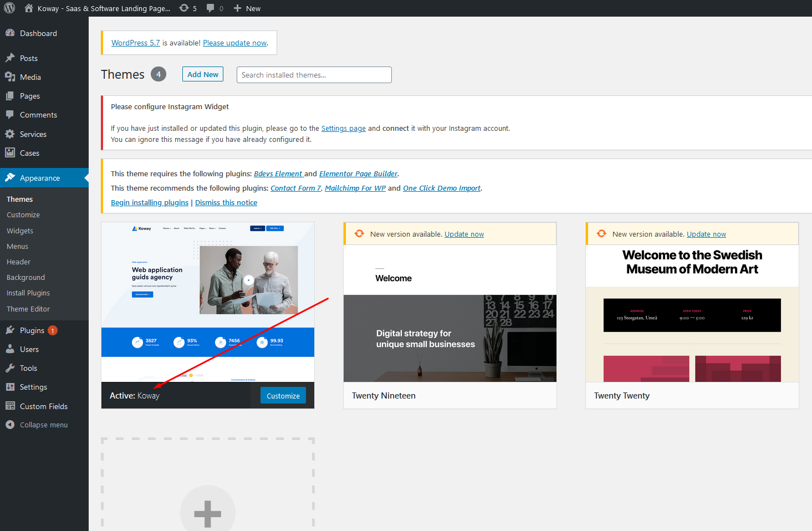The width and height of the screenshot is (812, 531).
Task: Click the New content menu in admin bar
Action: coord(247,8)
